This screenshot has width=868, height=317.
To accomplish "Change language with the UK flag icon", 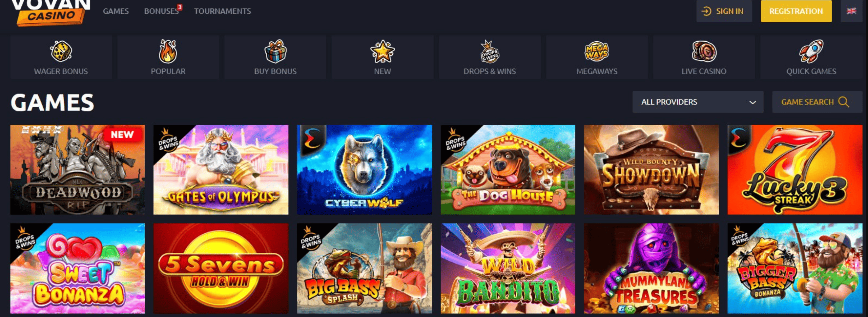I will pyautogui.click(x=851, y=11).
